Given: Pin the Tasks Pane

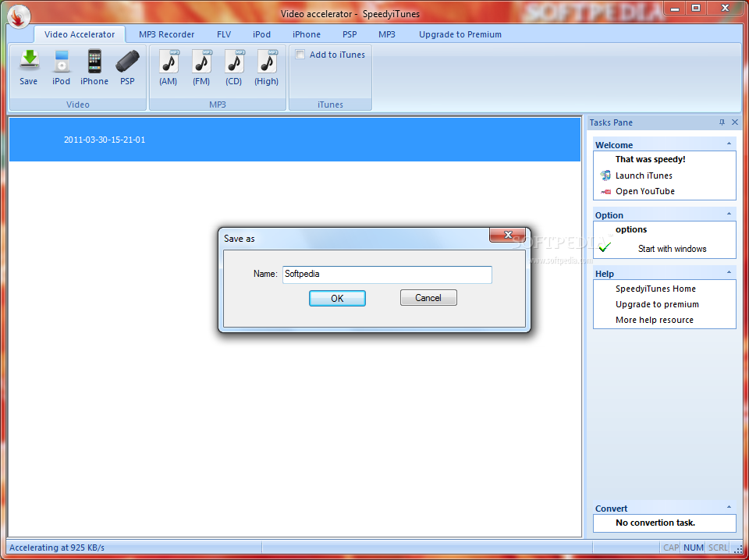Looking at the screenshot, I should coord(722,122).
